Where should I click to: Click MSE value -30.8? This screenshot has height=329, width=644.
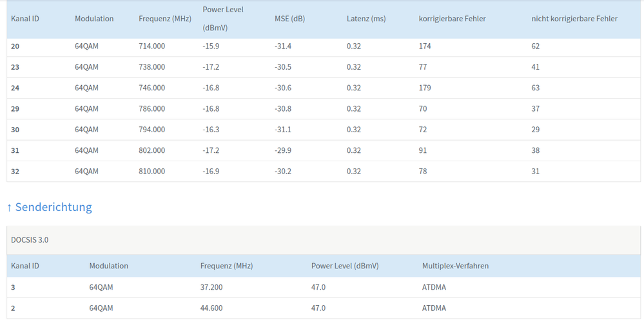click(x=283, y=109)
